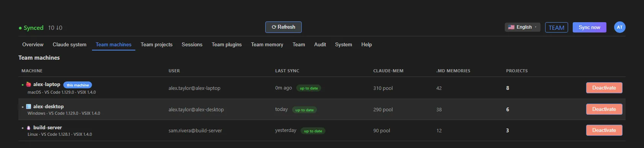Open the Audit tab

320,44
